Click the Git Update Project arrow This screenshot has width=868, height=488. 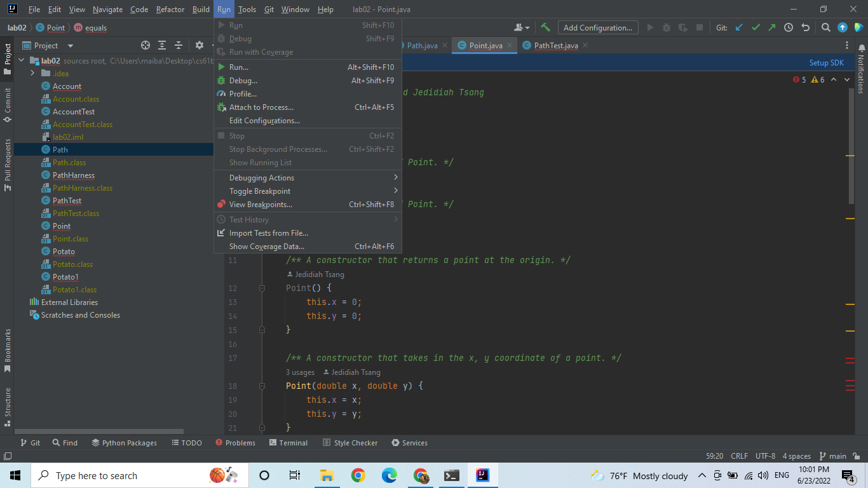point(739,27)
